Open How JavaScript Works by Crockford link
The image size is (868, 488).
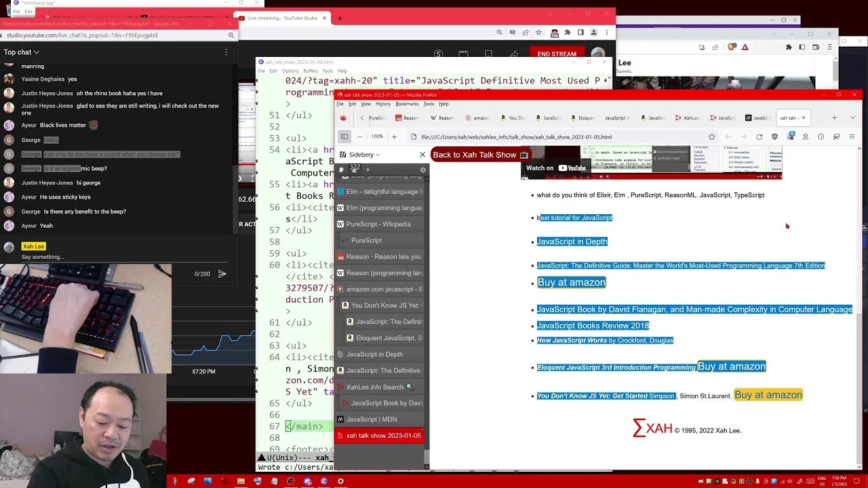pyautogui.click(x=605, y=340)
